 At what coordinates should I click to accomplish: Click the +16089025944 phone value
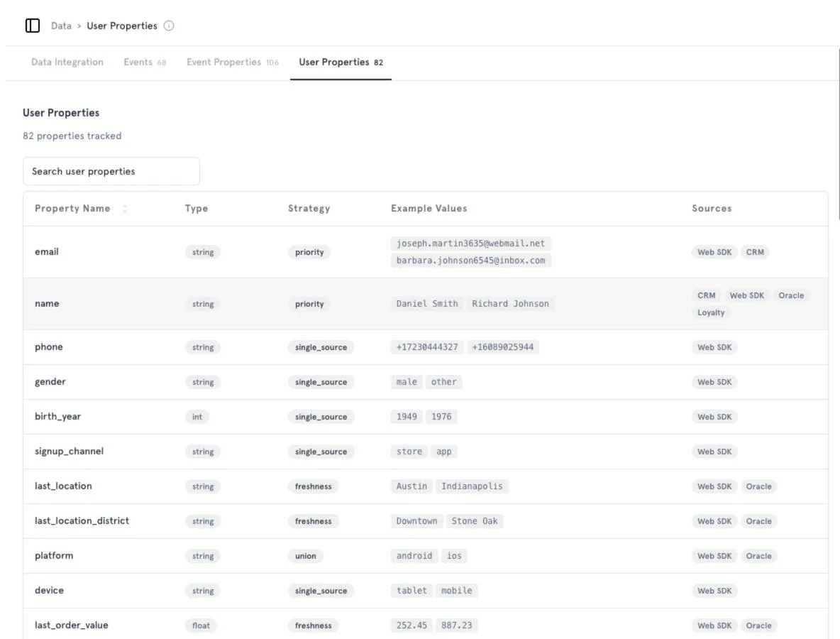click(x=502, y=347)
